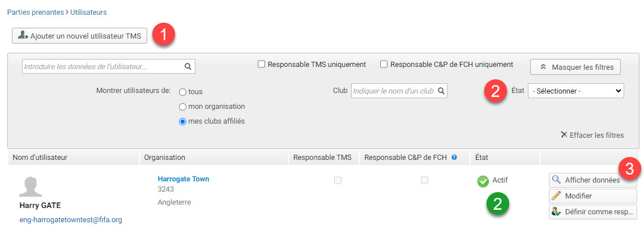Click the info icon beside Responsable C&P de FCH
Screen dimensions: 644x233
click(x=454, y=157)
